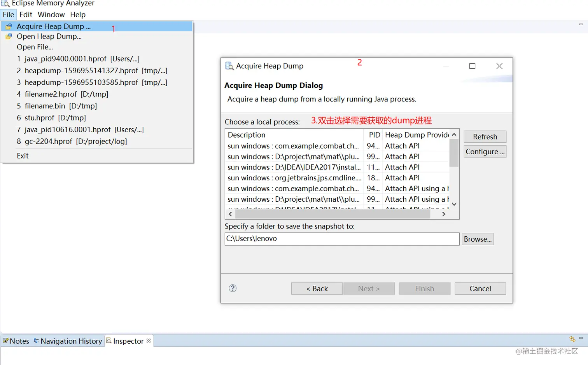Viewport: 588px width, 365px height.
Task: Close the Inspector tab
Action: click(149, 341)
